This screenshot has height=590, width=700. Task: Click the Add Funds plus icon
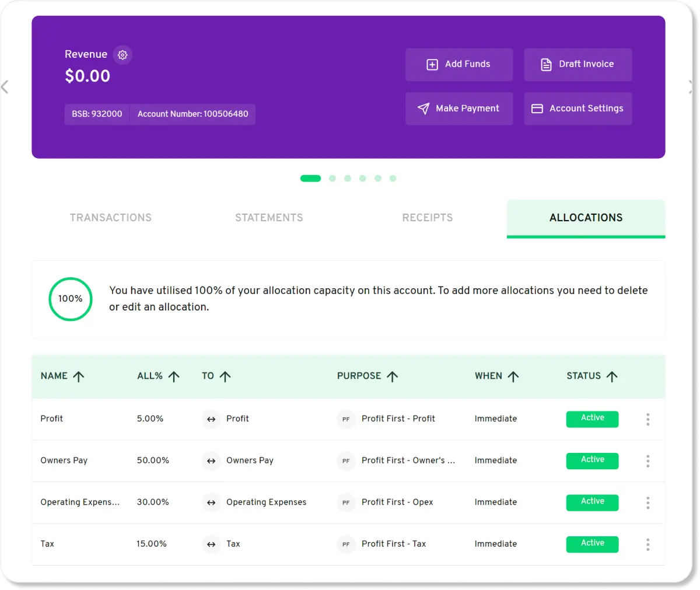coord(432,64)
